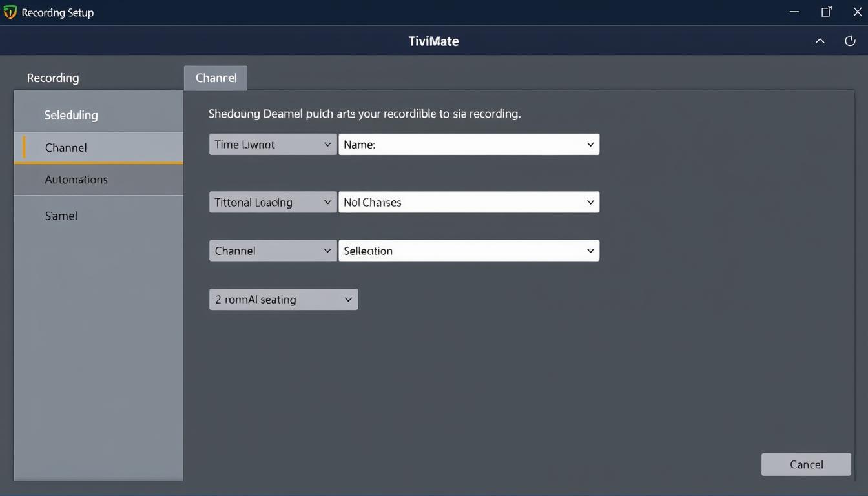Open the Automations section
This screenshot has height=496, width=868.
[x=76, y=179]
